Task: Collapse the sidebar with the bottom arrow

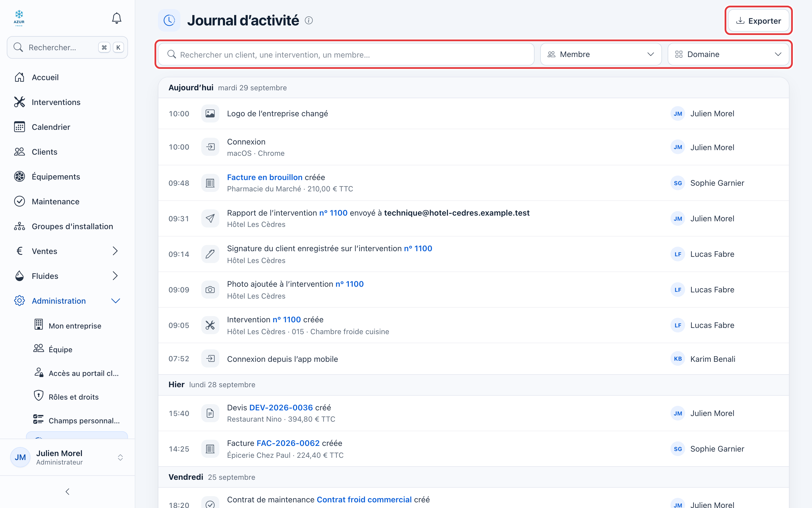Action: pyautogui.click(x=67, y=492)
